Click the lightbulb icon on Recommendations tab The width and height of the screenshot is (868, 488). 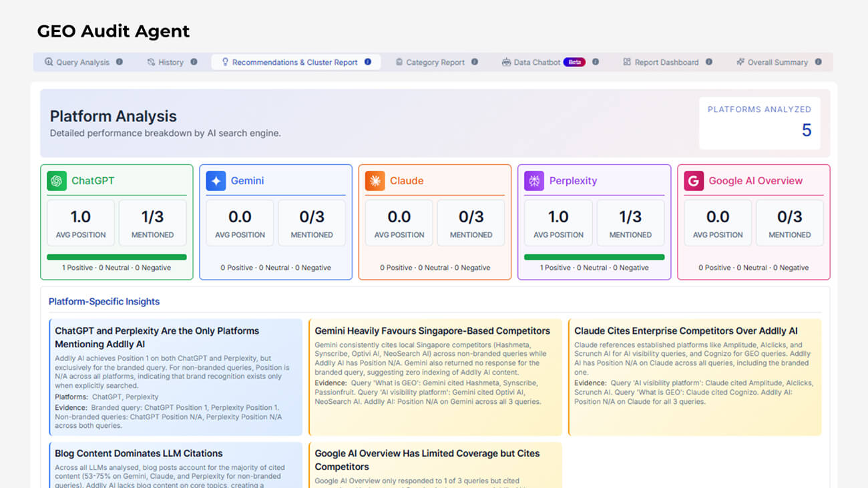[225, 62]
